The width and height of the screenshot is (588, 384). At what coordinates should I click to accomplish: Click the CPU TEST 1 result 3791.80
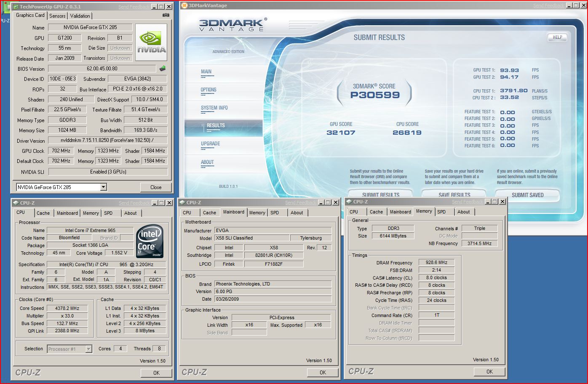pos(513,91)
